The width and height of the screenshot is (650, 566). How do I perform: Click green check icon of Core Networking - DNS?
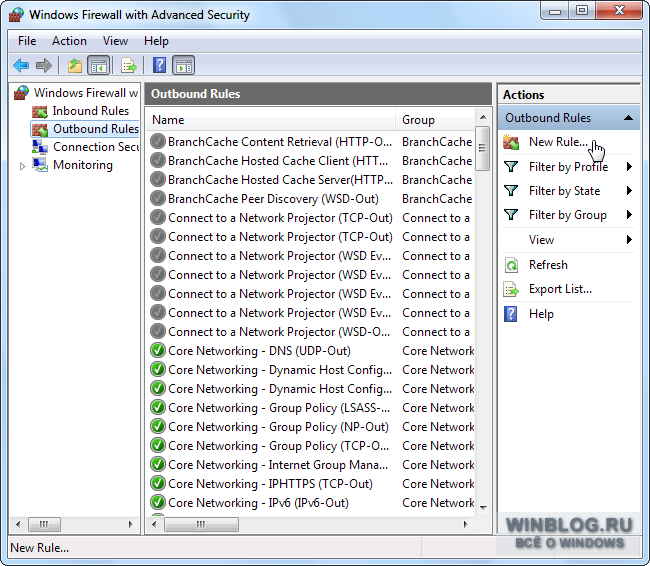tap(158, 350)
